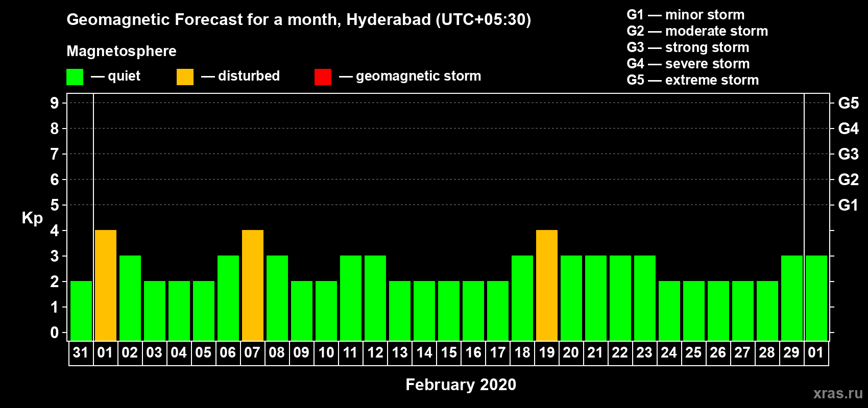This screenshot has height=408, width=868.
Task: Click the date label 21
Action: [x=595, y=352]
